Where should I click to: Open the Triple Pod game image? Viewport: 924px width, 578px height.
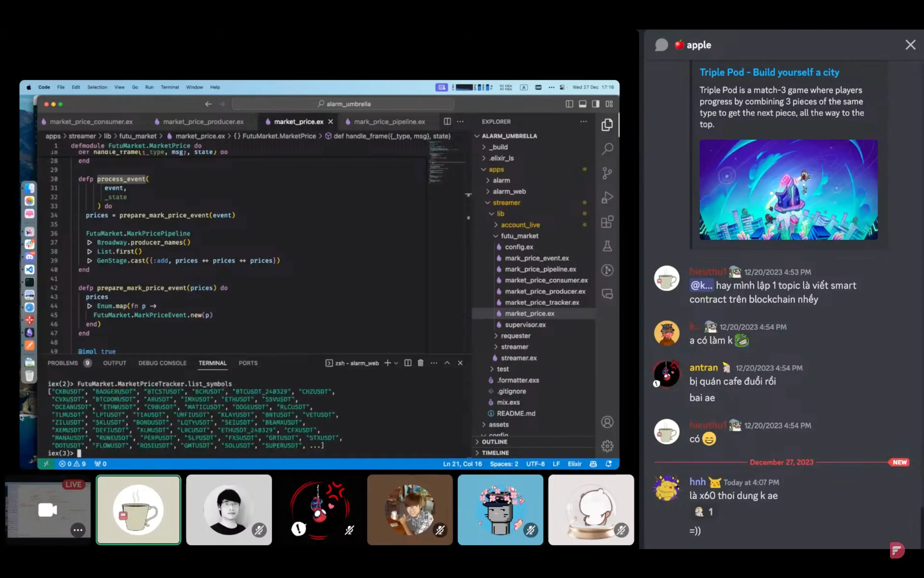pos(788,190)
